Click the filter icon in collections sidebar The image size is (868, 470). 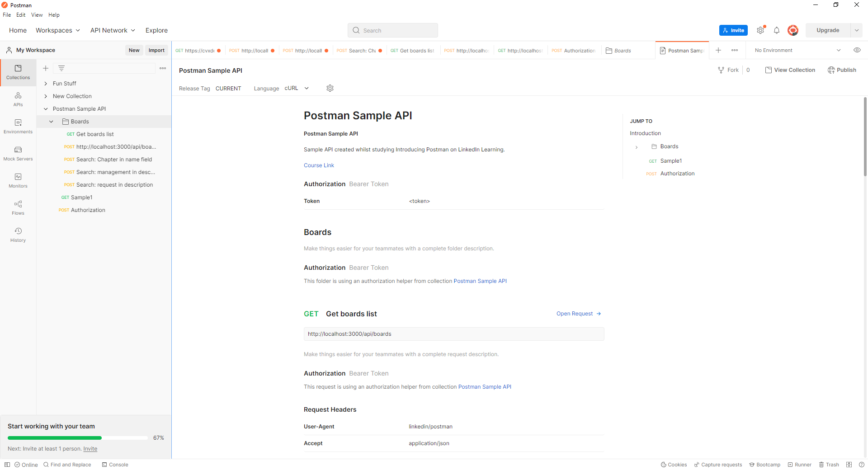(61, 68)
